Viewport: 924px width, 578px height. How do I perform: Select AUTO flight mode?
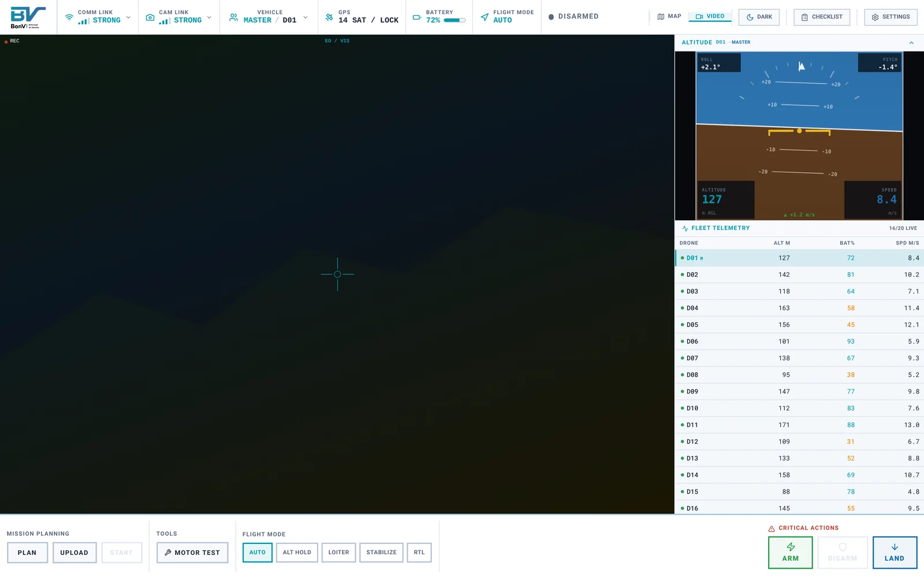pyautogui.click(x=258, y=553)
